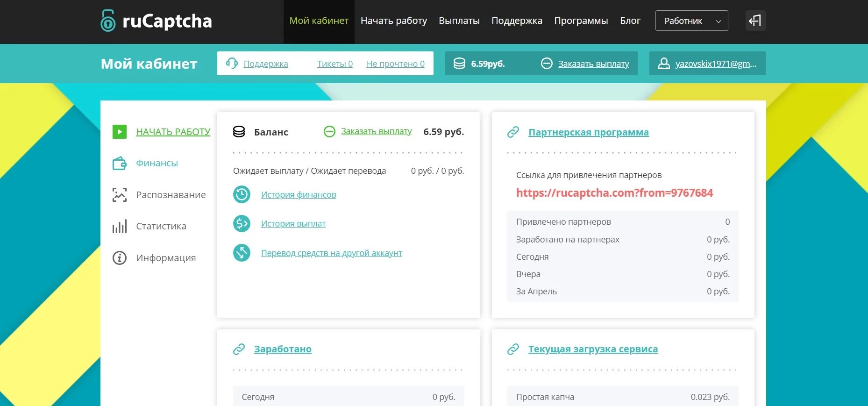Click the minus circle icon in teal bar
Viewport: 868px width, 406px height.
547,64
